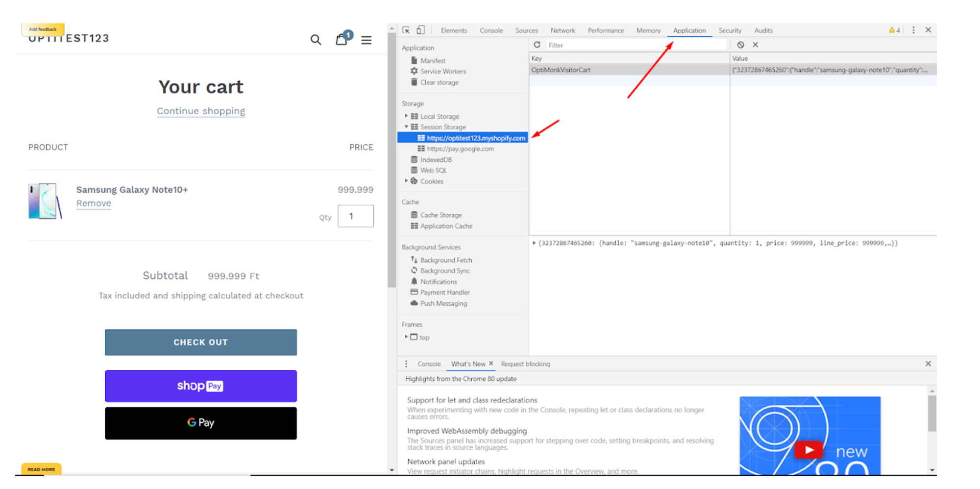Expand the parsed cart object preview arrow
The width and height of the screenshot is (980, 489).
tap(534, 243)
